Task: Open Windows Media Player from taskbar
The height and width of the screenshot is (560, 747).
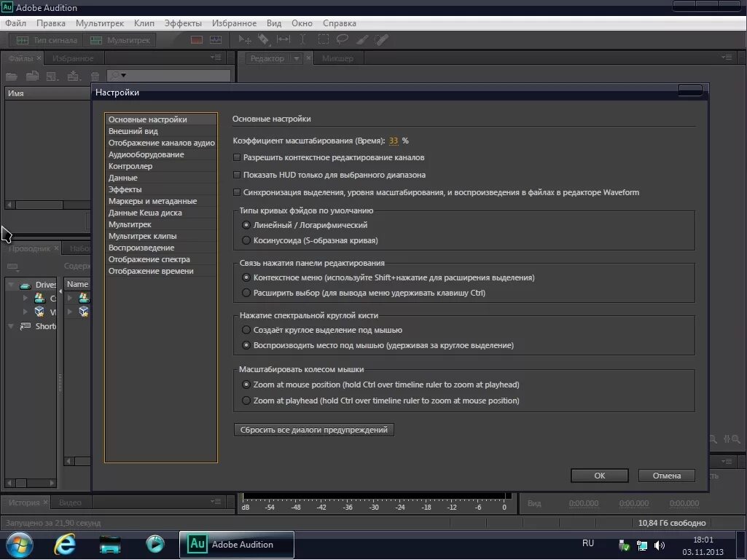Action: 155,544
